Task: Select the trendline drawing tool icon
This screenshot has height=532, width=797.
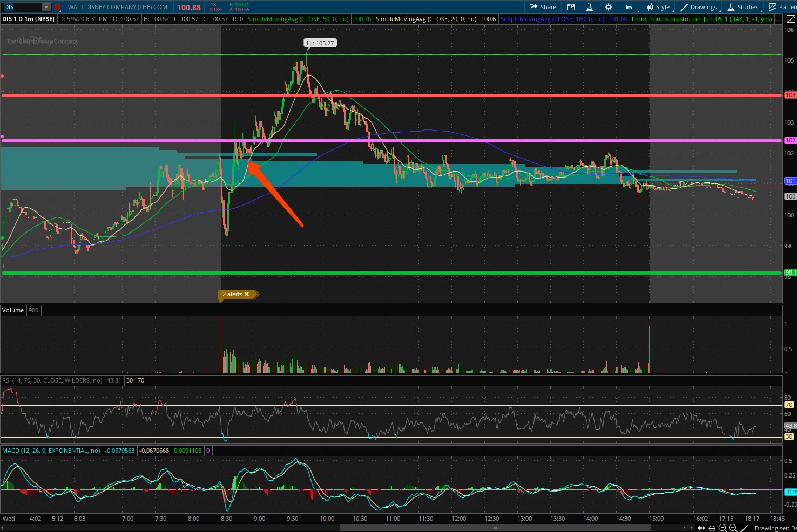Action: point(744,528)
